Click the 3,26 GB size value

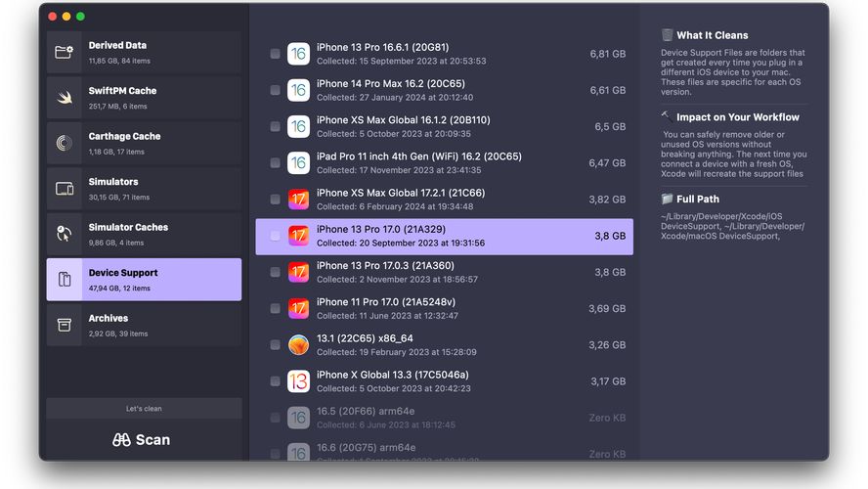[607, 345]
